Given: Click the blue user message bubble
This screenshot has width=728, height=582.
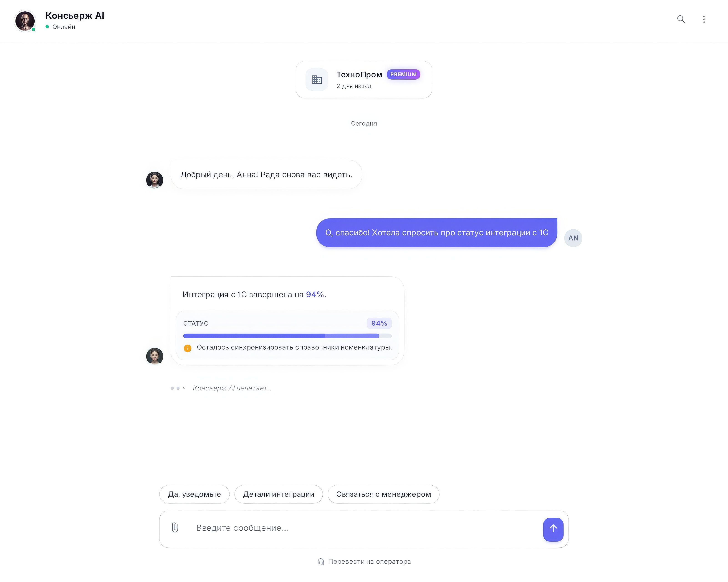Looking at the screenshot, I should click(436, 233).
